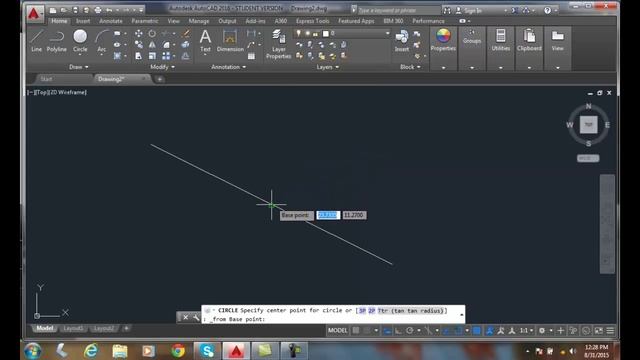Click the AutoCAD application menu logo

click(34, 13)
